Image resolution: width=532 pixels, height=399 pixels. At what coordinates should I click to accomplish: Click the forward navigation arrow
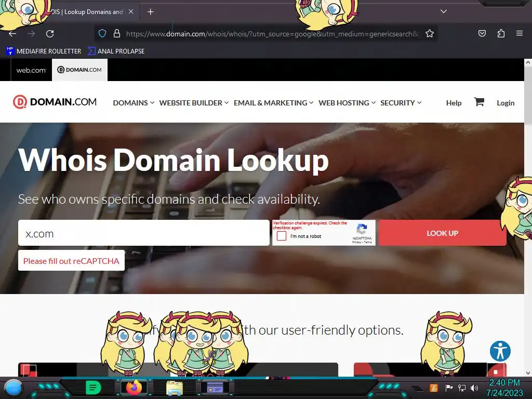[x=31, y=34]
